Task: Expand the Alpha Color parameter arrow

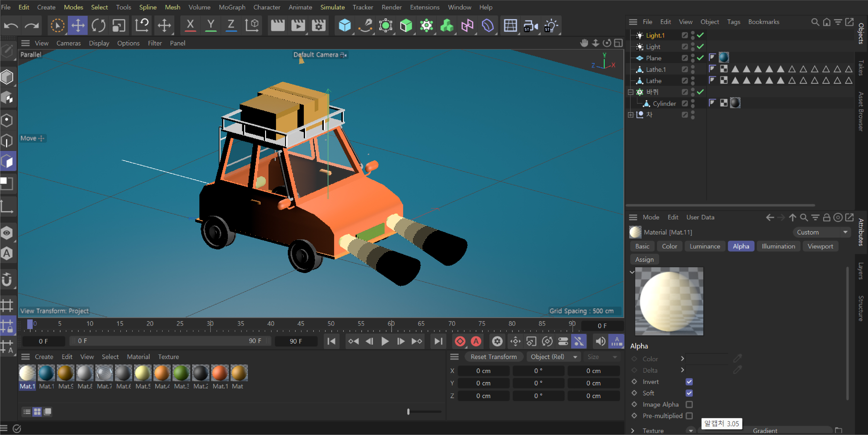Action: [x=682, y=358]
